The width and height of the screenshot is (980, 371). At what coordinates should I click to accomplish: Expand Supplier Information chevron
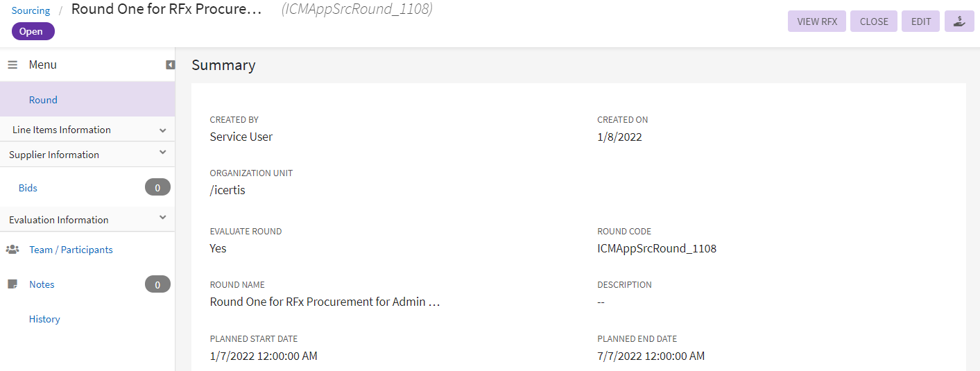click(162, 153)
